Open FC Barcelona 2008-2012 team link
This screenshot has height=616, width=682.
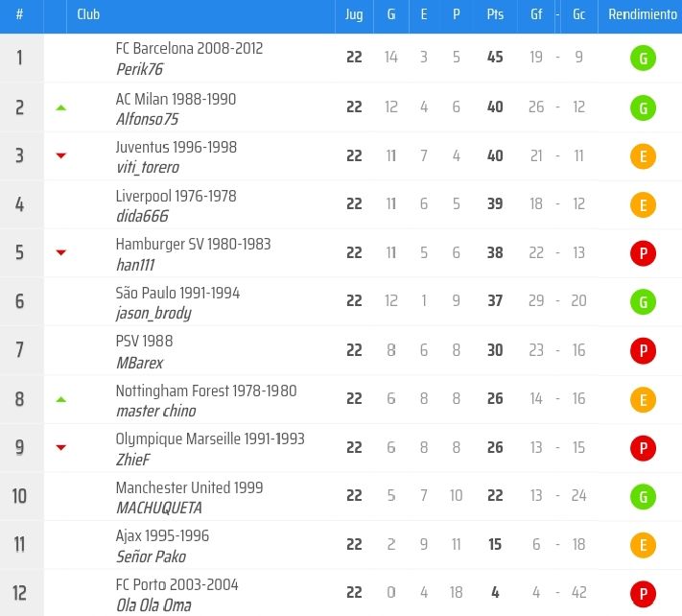(x=189, y=49)
